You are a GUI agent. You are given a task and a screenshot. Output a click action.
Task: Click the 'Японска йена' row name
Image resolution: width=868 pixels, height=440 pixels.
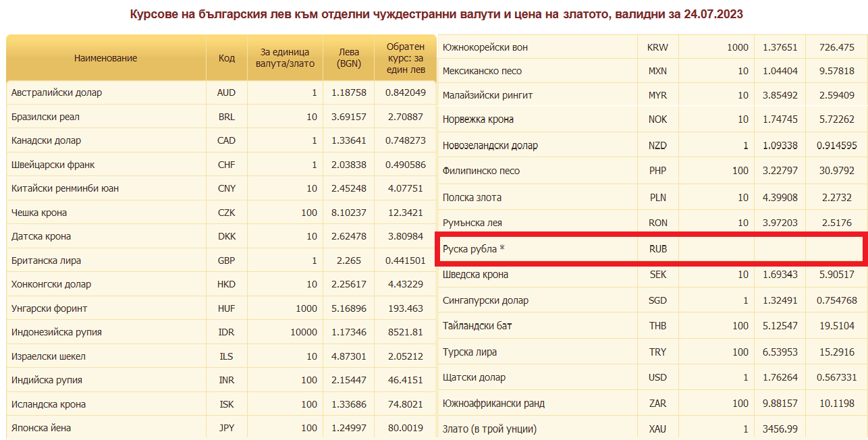point(41,428)
